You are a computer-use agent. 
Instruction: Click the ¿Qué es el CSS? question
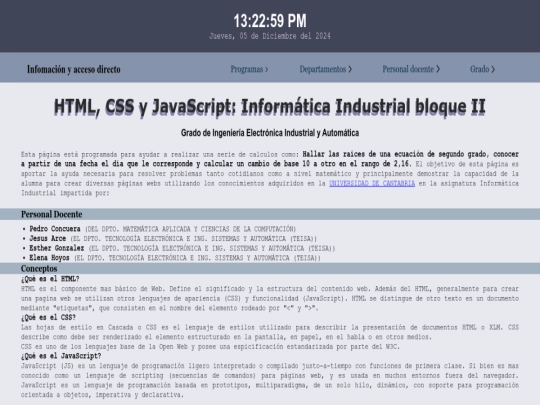pos(48,318)
